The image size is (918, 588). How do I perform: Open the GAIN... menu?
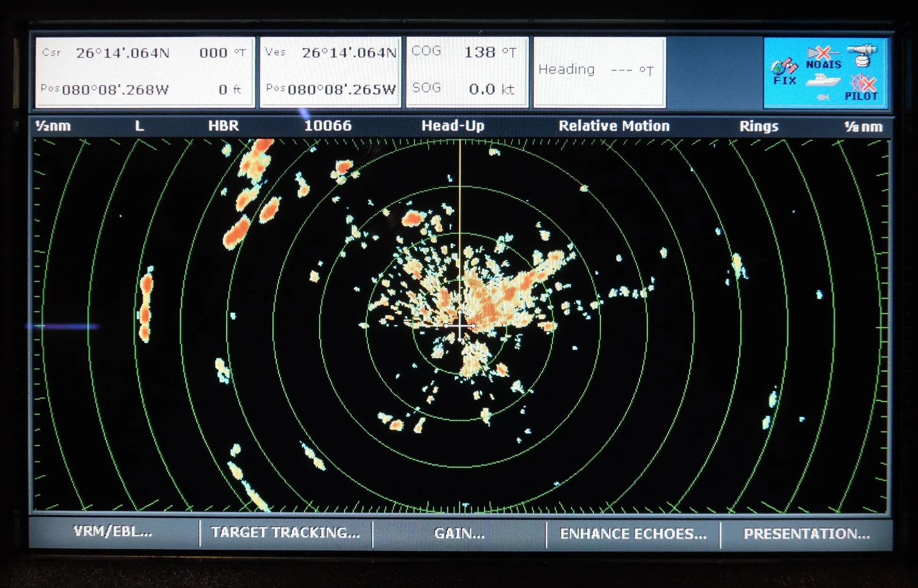tap(459, 533)
